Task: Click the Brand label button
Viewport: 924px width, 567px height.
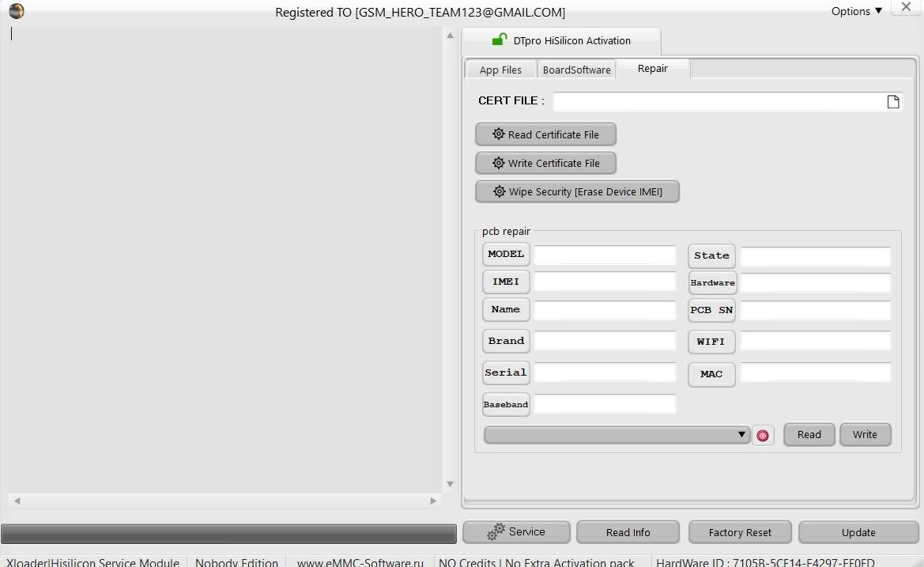Action: click(506, 341)
